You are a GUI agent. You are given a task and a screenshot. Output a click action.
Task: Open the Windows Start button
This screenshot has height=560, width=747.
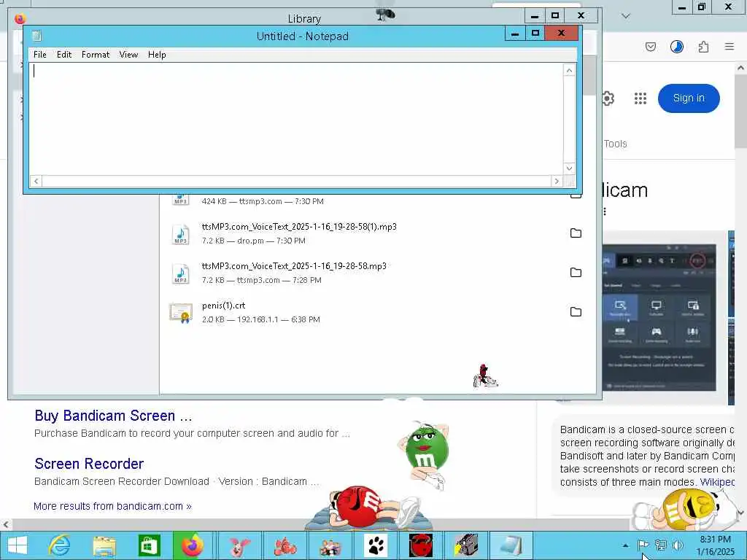coord(18,545)
